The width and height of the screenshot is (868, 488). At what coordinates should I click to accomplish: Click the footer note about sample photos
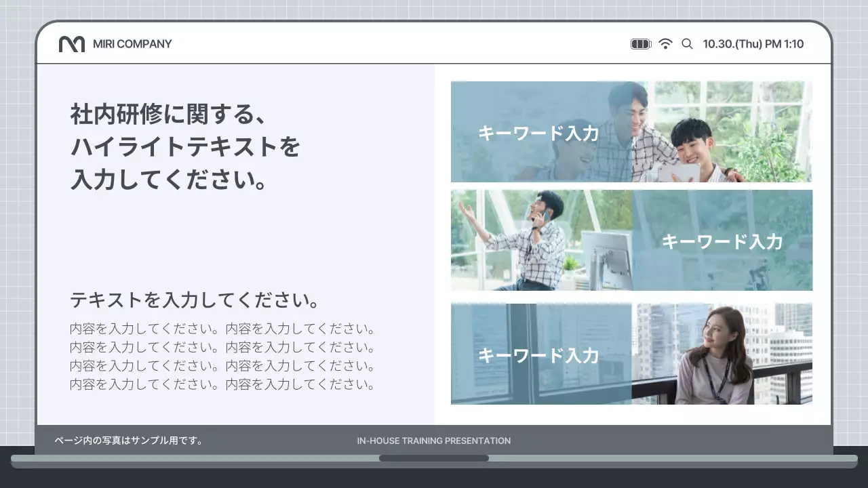pyautogui.click(x=128, y=439)
